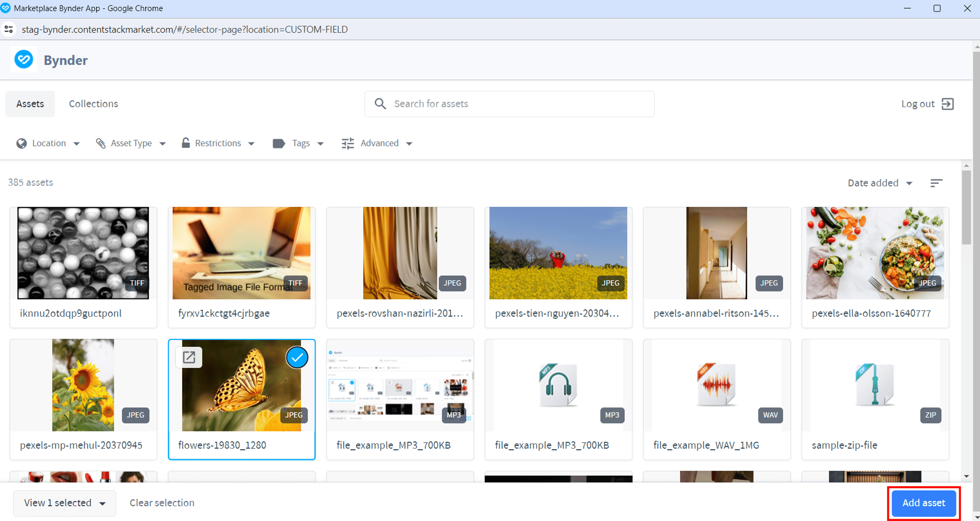Click the site settings icon in address bar
The height and width of the screenshot is (521, 980).
(8, 29)
